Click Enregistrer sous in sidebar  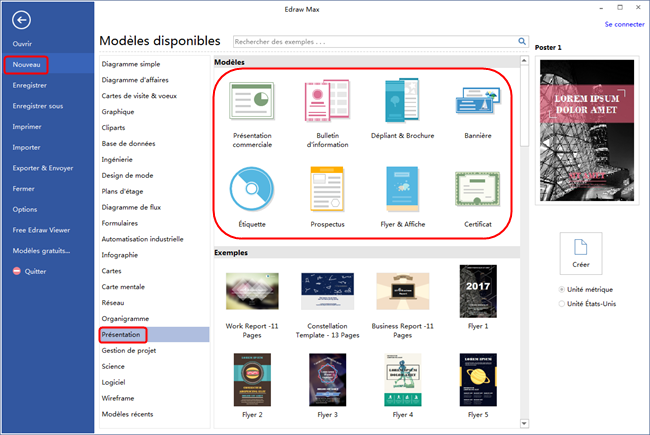click(38, 106)
